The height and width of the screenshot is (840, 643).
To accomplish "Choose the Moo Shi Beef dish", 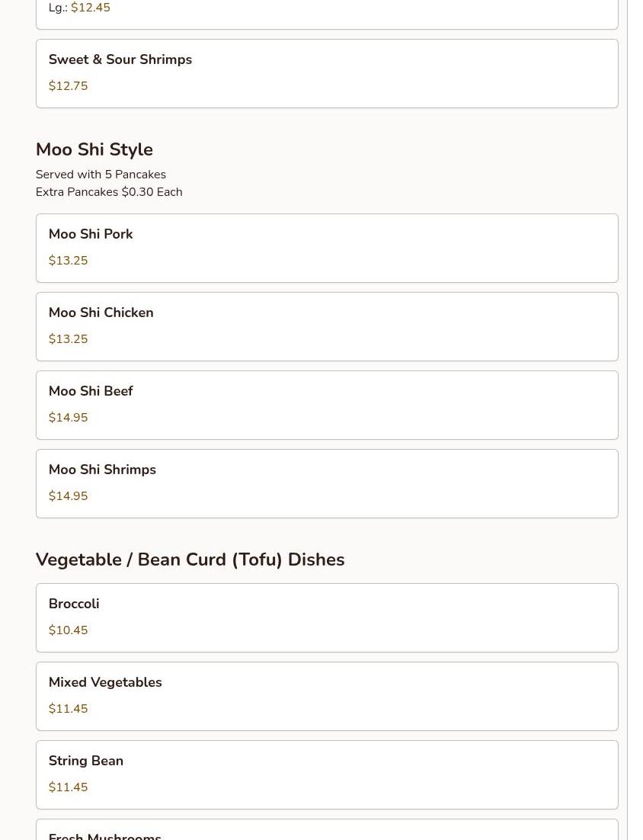I will point(326,405).
